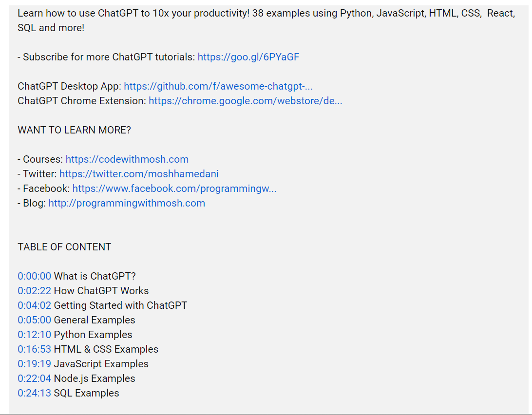Open the github.com awesome-chatgpt link

tap(218, 86)
